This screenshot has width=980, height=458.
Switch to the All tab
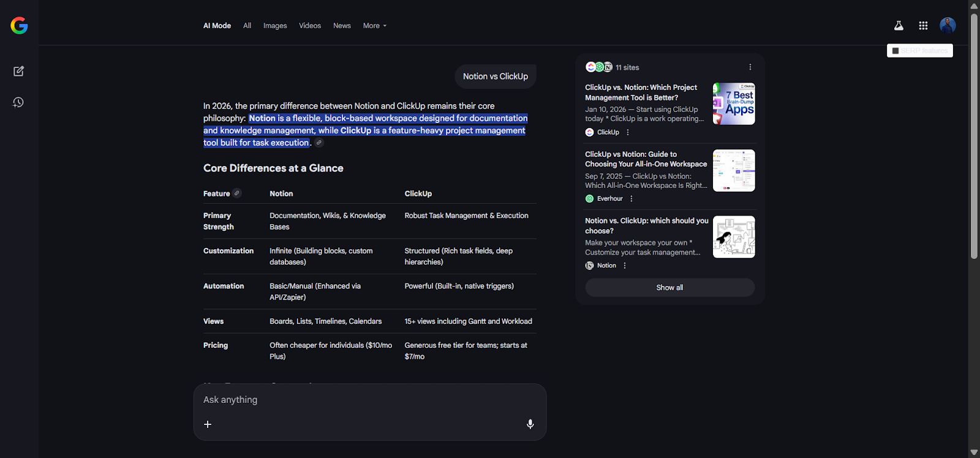(x=247, y=26)
